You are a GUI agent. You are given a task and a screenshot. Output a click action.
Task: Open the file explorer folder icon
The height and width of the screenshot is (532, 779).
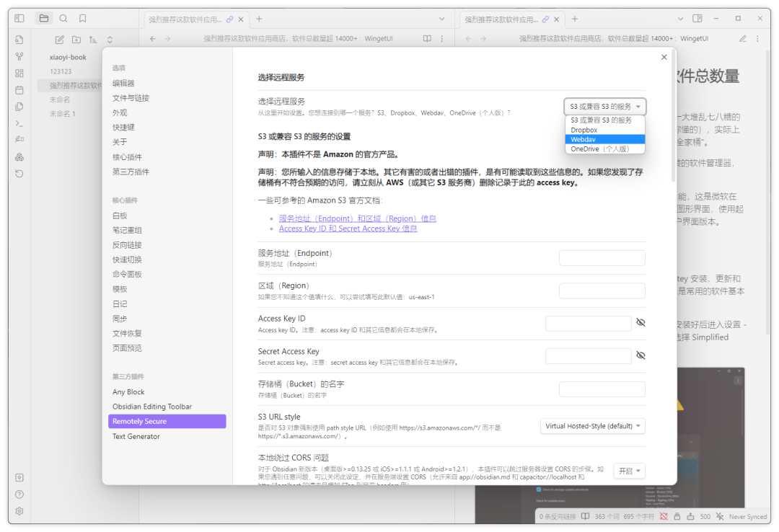pos(44,18)
